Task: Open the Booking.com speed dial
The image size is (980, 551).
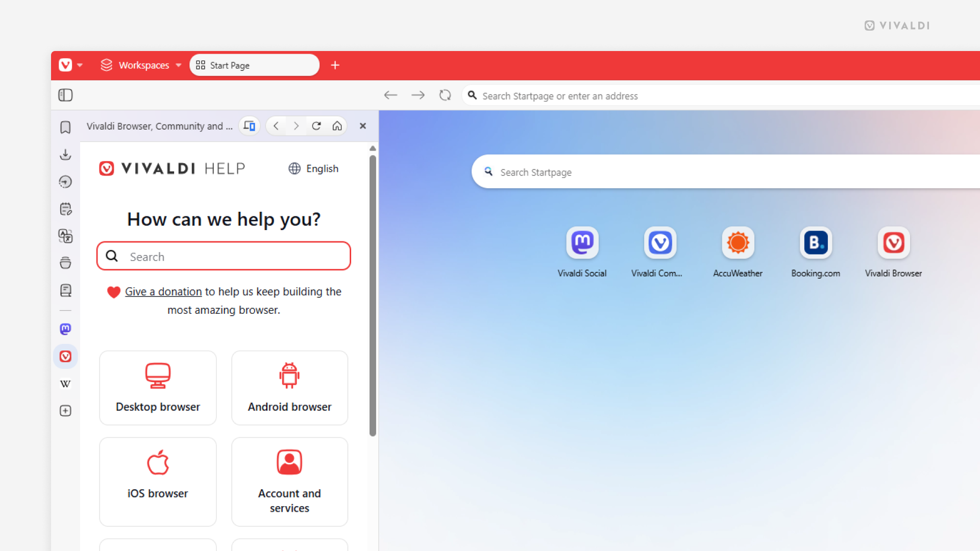Action: click(816, 253)
